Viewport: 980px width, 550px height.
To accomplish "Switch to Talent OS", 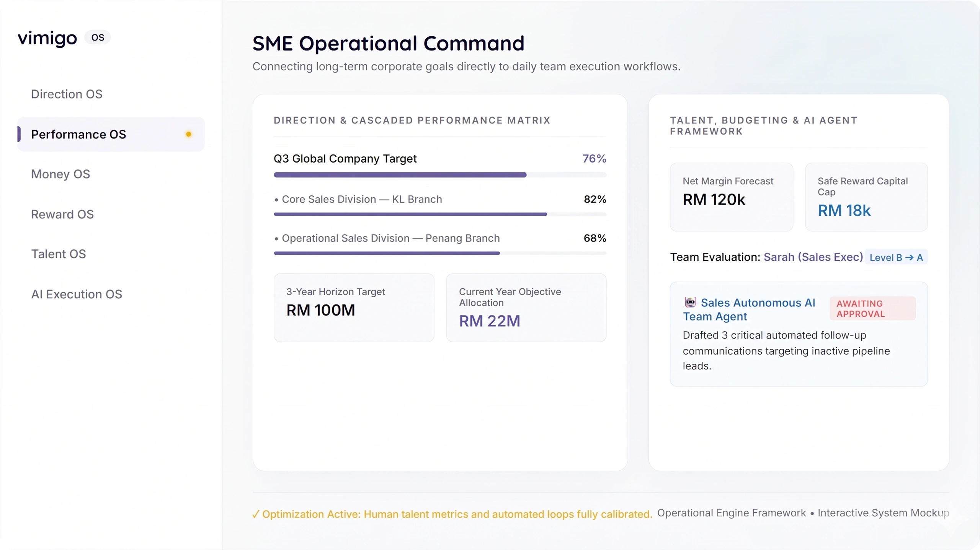I will 59,254.
